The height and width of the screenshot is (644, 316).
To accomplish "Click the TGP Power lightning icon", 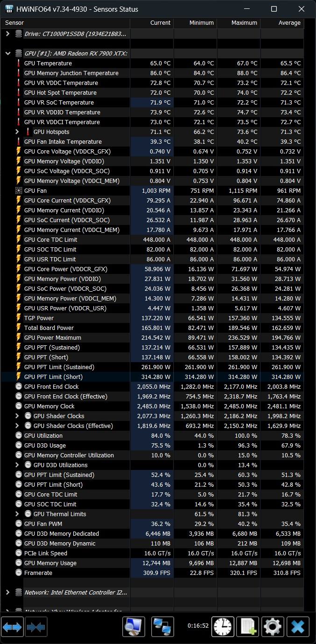I will [19, 318].
